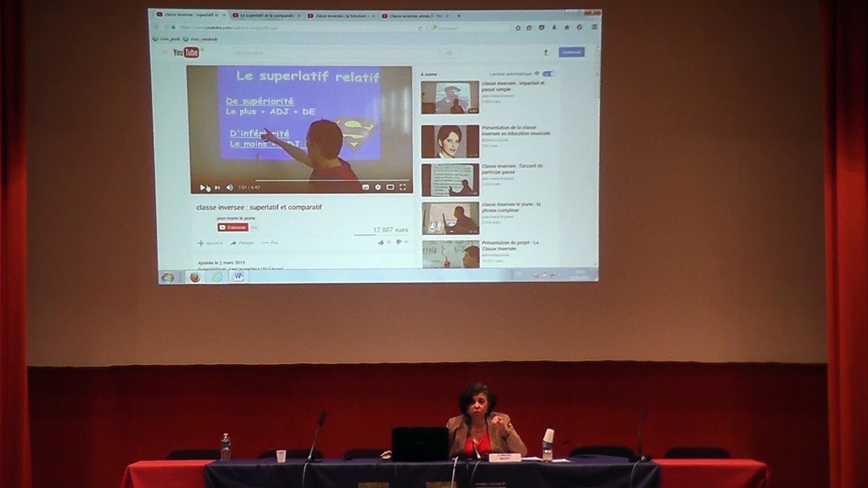Mute the video with speaker icon
Screen dimensions: 868x488
[x=229, y=187]
